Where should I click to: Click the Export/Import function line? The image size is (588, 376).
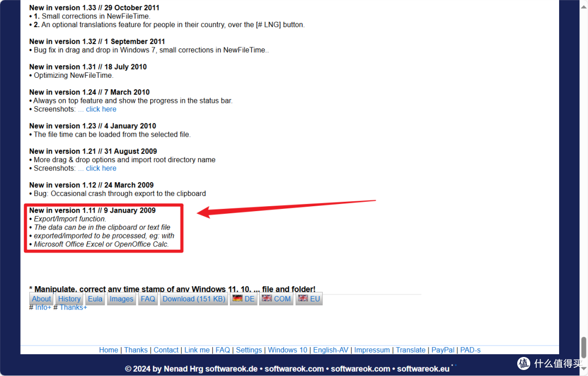tap(68, 219)
